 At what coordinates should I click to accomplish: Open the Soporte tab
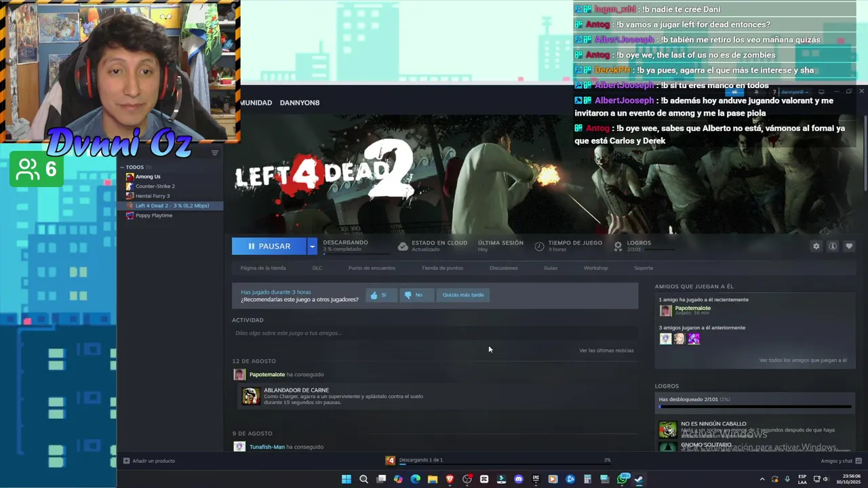[x=644, y=268]
